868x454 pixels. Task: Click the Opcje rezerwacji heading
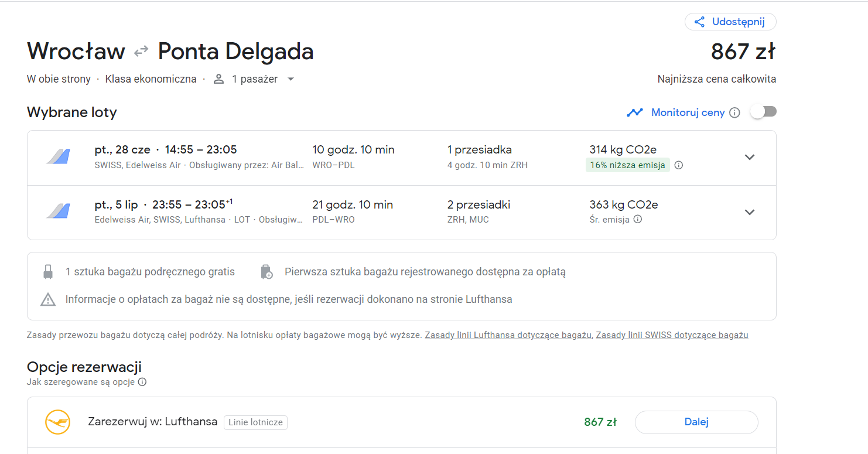[84, 367]
